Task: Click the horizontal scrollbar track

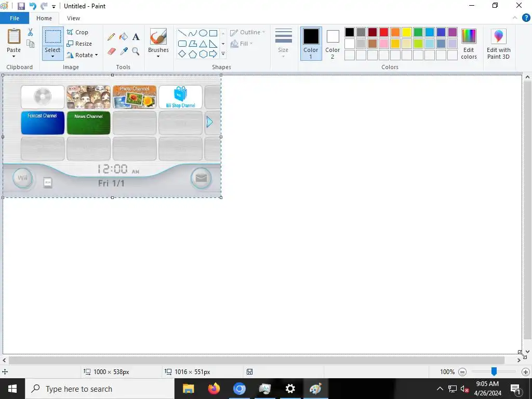Action: point(257,360)
